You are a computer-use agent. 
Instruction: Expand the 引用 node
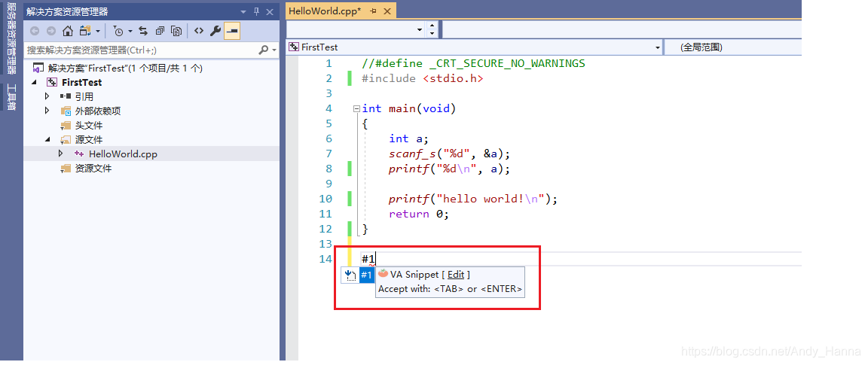pos(47,97)
